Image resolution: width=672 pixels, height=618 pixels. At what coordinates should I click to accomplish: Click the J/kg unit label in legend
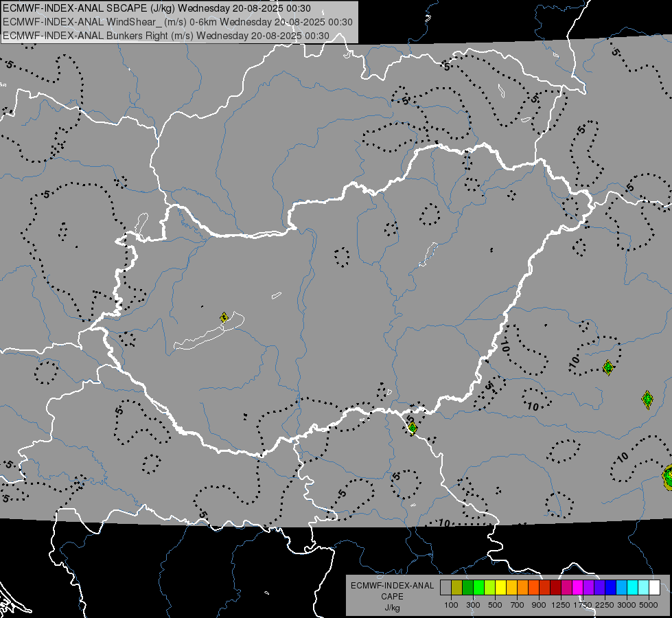click(x=392, y=608)
